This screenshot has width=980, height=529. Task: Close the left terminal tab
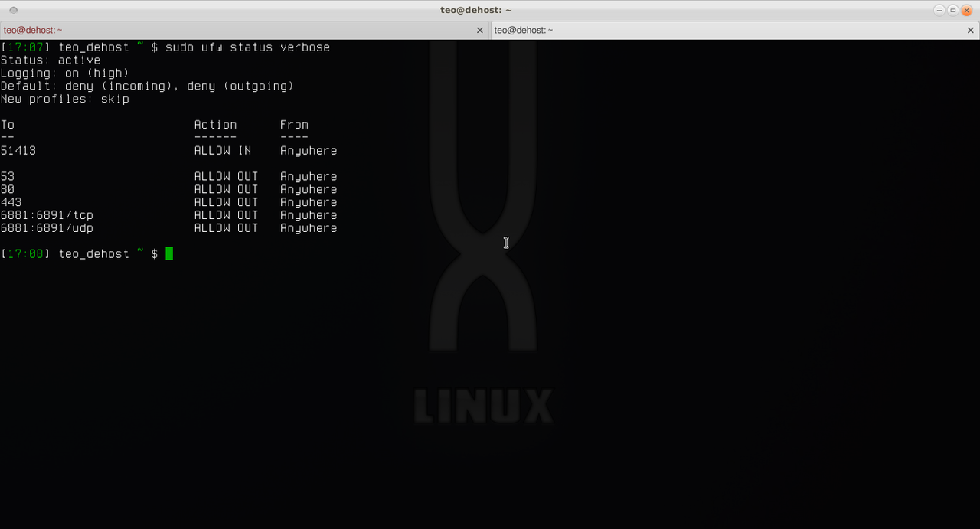[x=480, y=31]
